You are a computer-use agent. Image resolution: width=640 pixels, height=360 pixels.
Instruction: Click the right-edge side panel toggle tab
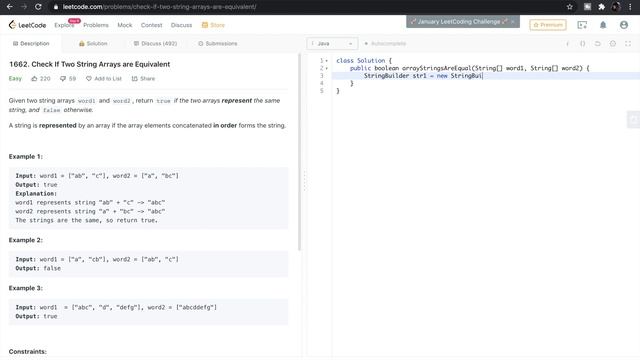tap(633, 119)
